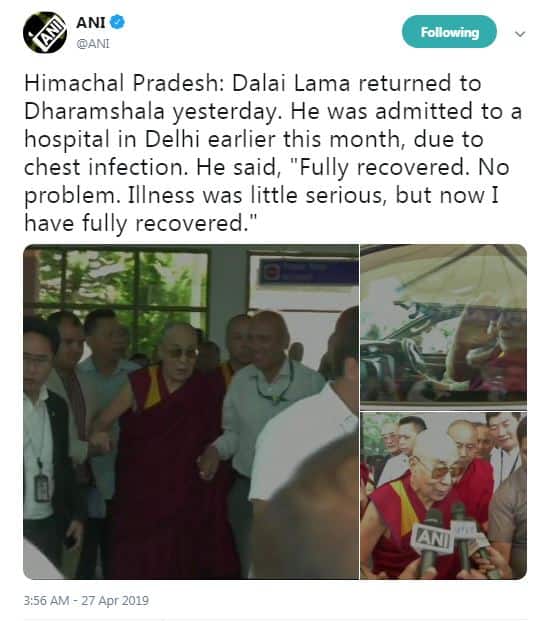553x621 pixels.
Task: Click the blue verified badge
Action: 117,22
